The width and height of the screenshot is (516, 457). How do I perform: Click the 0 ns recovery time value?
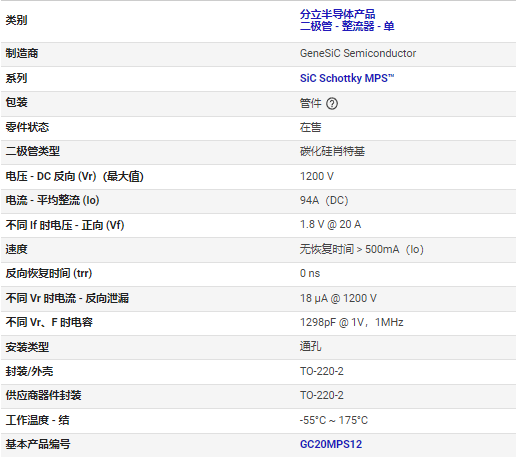click(x=310, y=273)
